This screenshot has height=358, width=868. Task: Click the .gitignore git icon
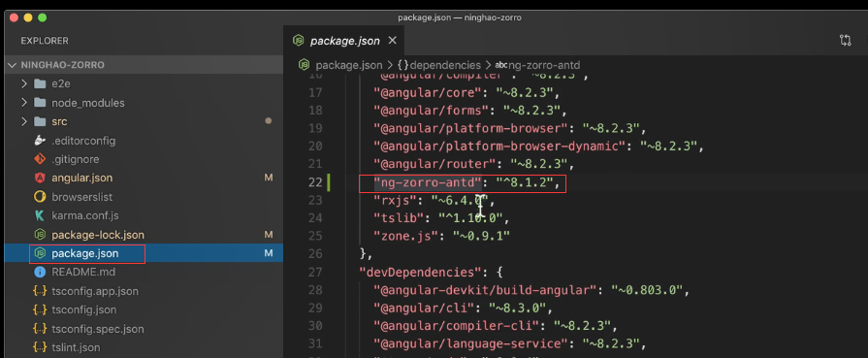(40, 160)
